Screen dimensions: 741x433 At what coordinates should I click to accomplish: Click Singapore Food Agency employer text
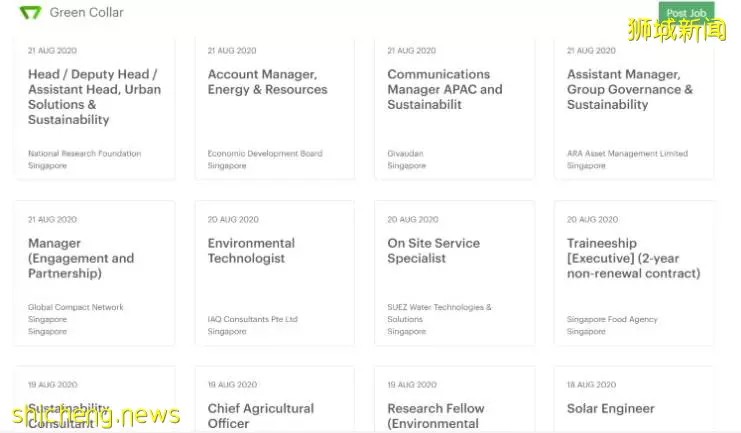(612, 320)
